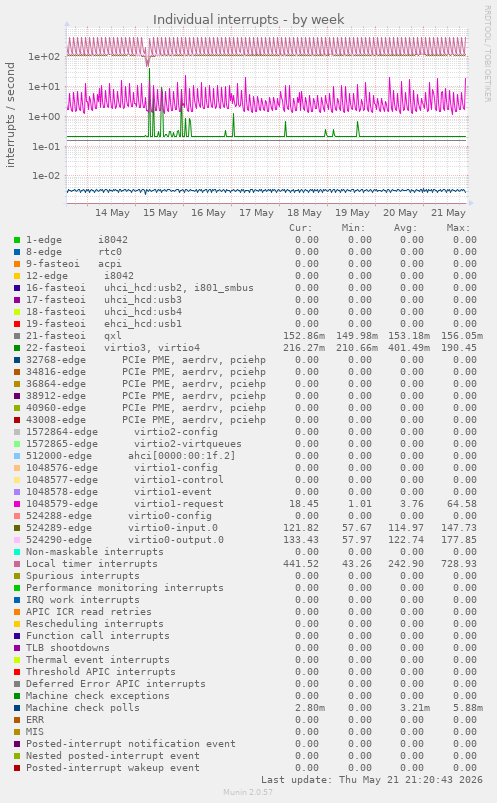Click the virtio0-output.0 light pink swatch

17,540
